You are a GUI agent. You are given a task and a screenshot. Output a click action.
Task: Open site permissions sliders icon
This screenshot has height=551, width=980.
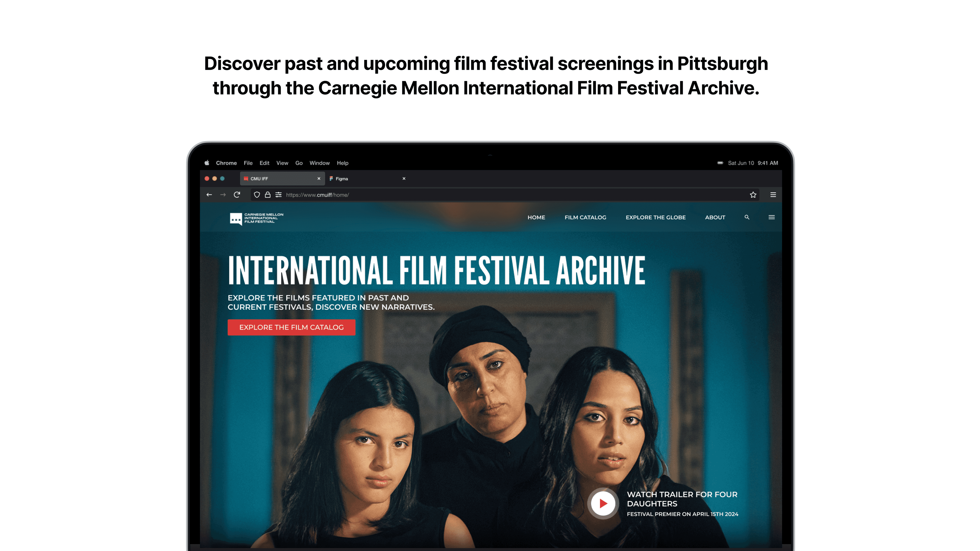[278, 195]
